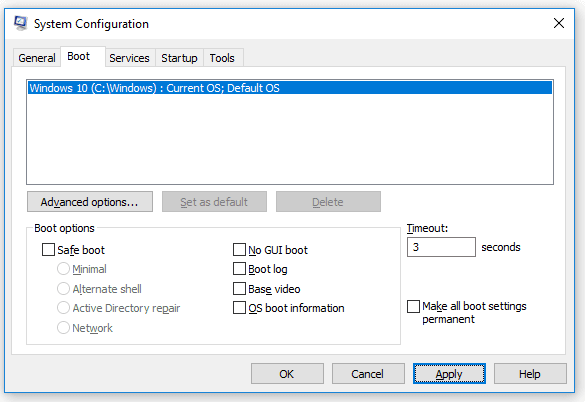Open Advanced options dialog

(x=90, y=202)
